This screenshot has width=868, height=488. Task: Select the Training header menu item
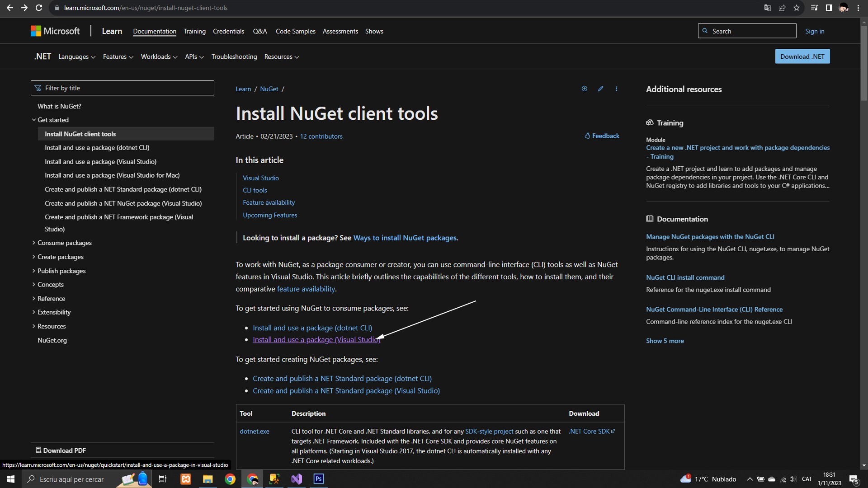[194, 31]
